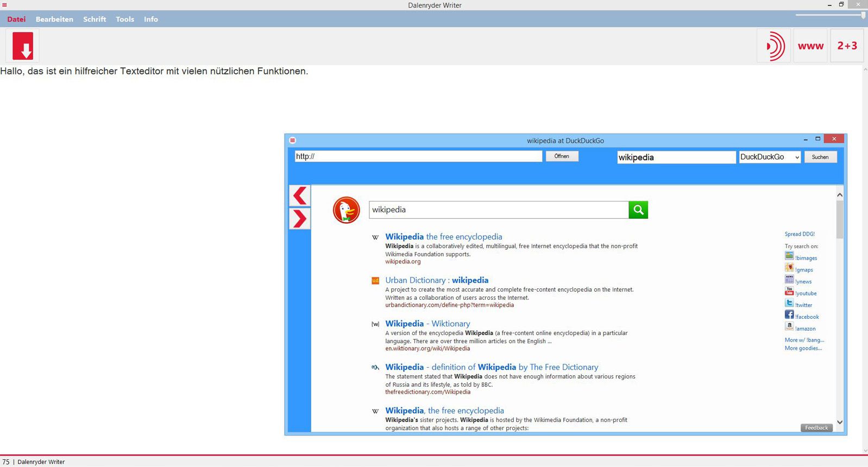Click scroll-down arrow of browser scrollbar
Image resolution: width=868 pixels, height=467 pixels.
pos(840,422)
